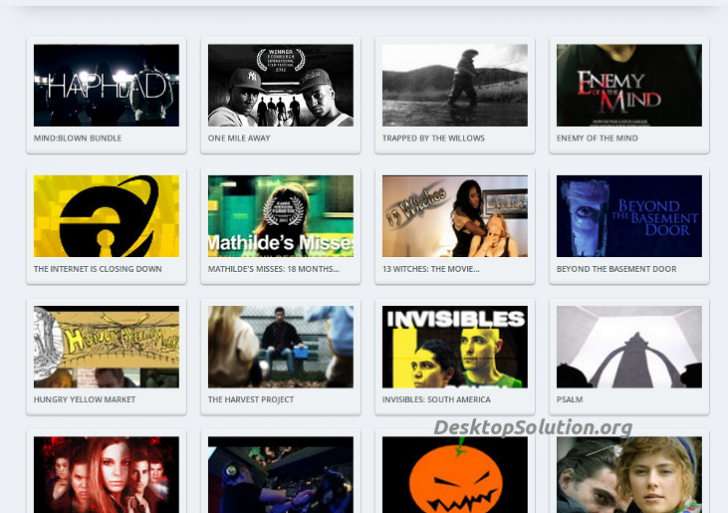Screen dimensions: 728x513
Task: Open the red vampire group poster thumbnail
Action: (x=106, y=475)
